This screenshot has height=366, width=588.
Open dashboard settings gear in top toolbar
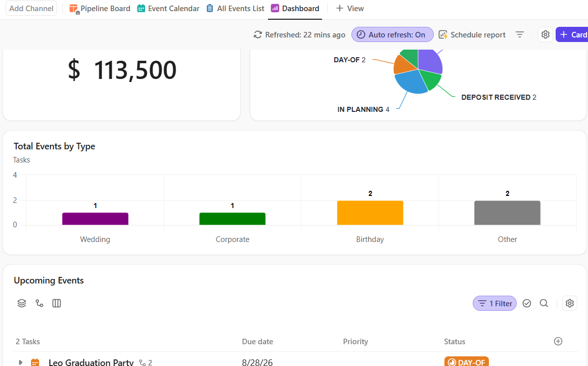(x=545, y=34)
